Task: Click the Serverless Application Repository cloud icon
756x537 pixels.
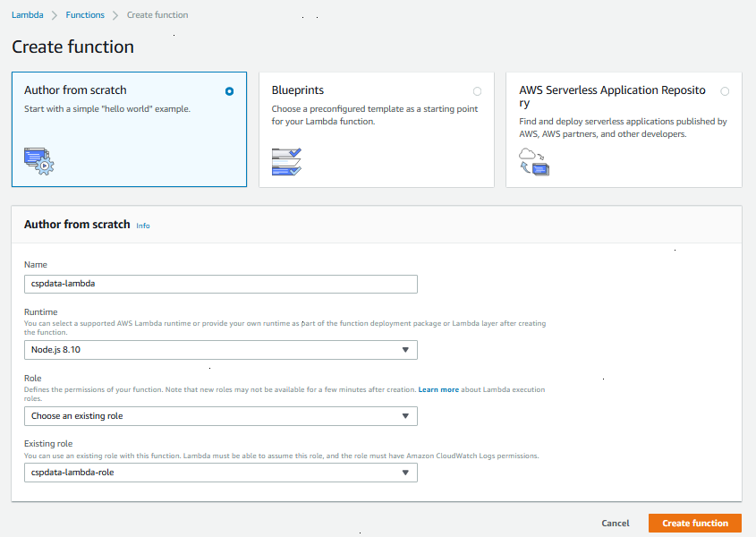Action: pos(534,162)
